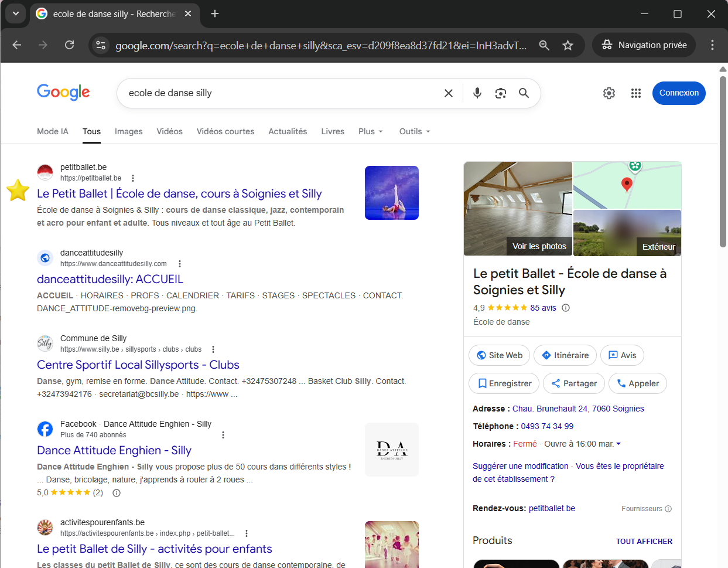Open quick settings gear icon
Screen dimensions: 728x568
(609, 93)
